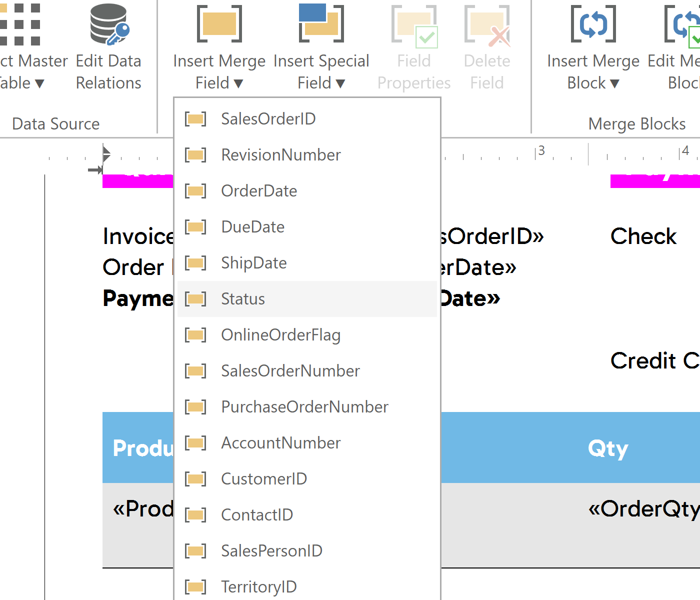700x600 pixels.
Task: Click the Edit Merge Block icon
Action: coord(682,26)
